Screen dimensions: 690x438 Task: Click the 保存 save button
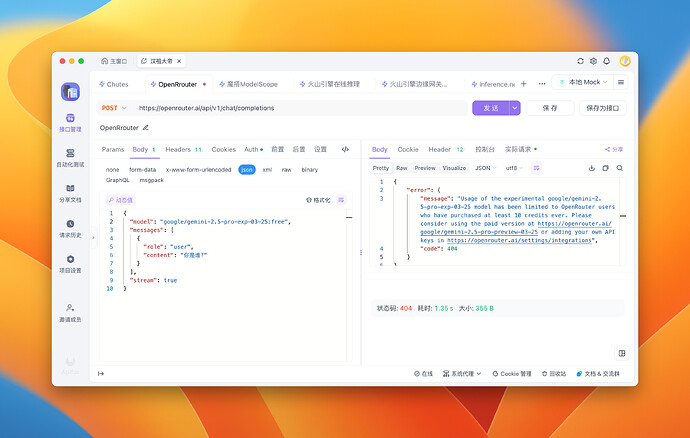click(550, 108)
